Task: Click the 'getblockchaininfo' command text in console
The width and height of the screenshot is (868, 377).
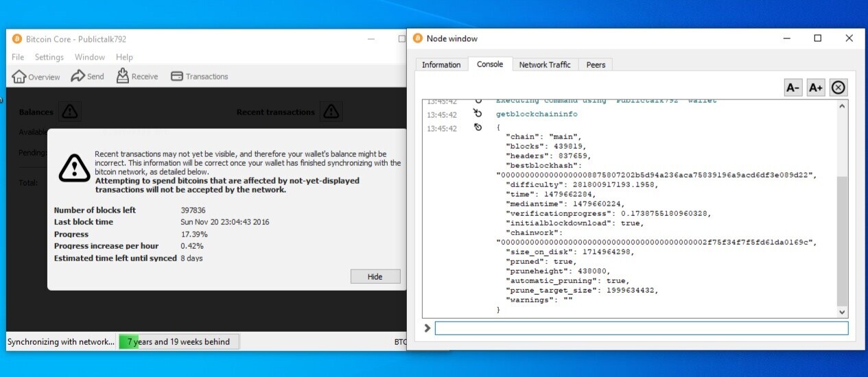Action: point(537,114)
